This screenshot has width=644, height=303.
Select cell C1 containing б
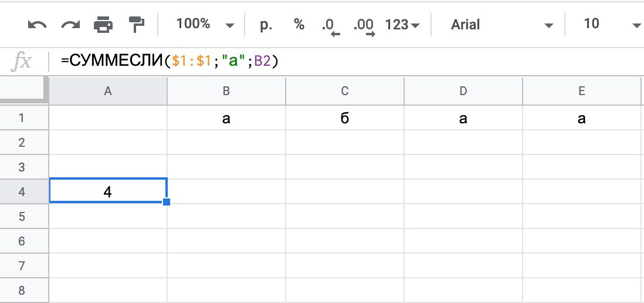(345, 118)
